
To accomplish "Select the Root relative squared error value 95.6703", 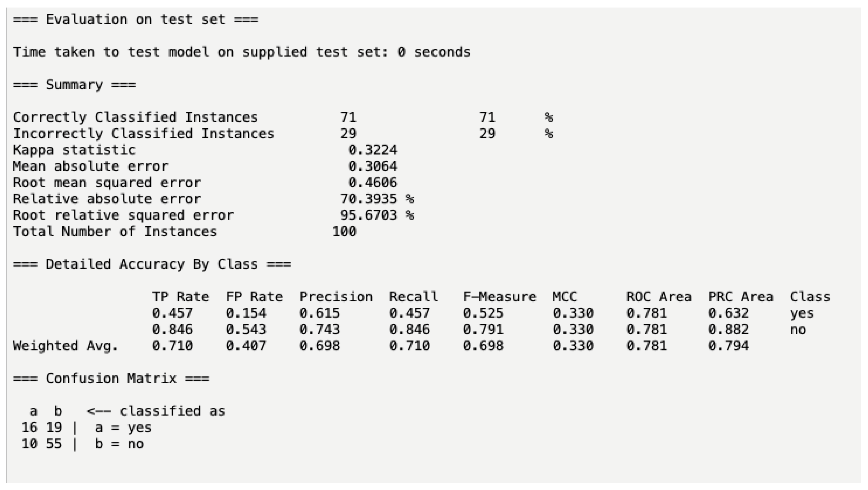I will click(368, 215).
